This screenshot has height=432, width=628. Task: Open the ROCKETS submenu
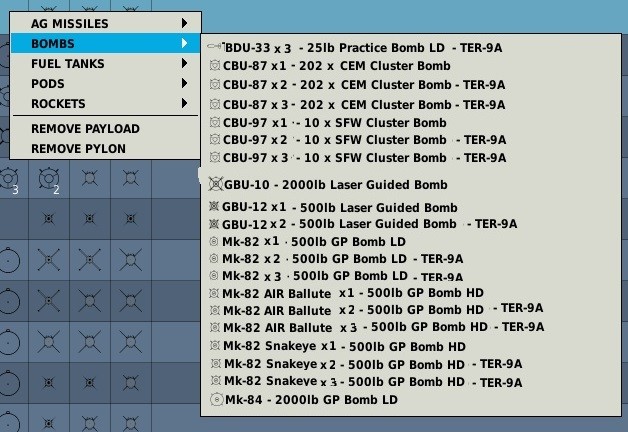105,103
